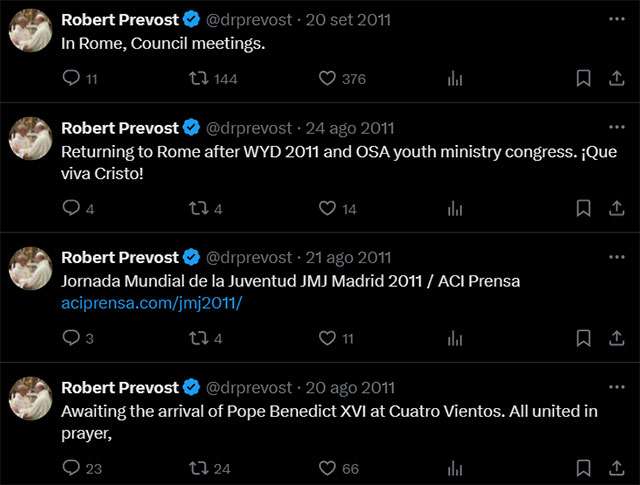Screen dimensions: 640x485
Task: Open the aciprensa.com/jmj2011/ link
Action: tap(152, 303)
